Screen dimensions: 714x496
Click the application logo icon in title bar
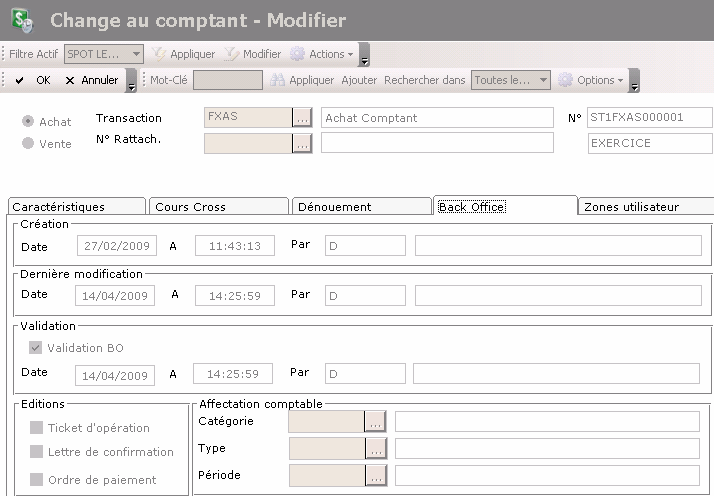pos(20,20)
